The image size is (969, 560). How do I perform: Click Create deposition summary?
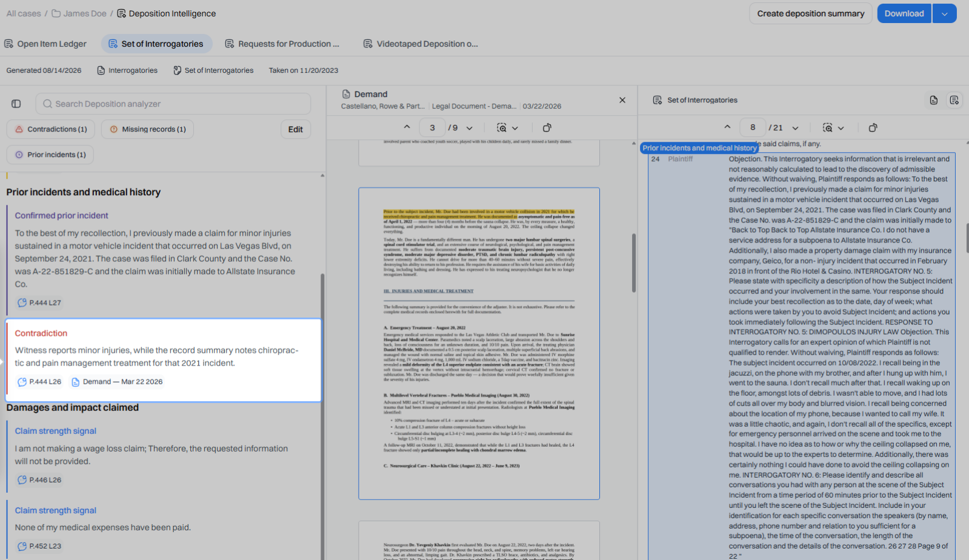point(811,13)
